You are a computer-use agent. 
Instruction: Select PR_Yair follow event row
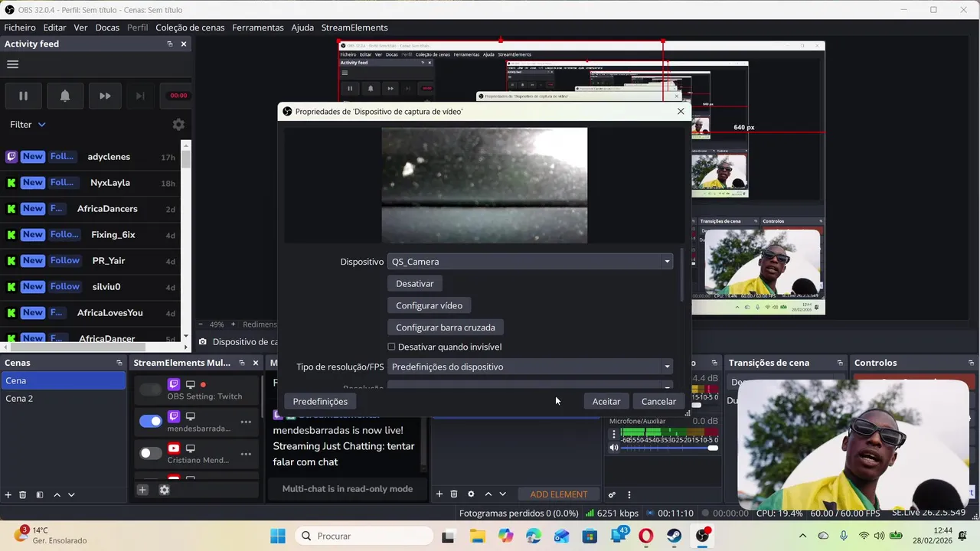coord(90,261)
